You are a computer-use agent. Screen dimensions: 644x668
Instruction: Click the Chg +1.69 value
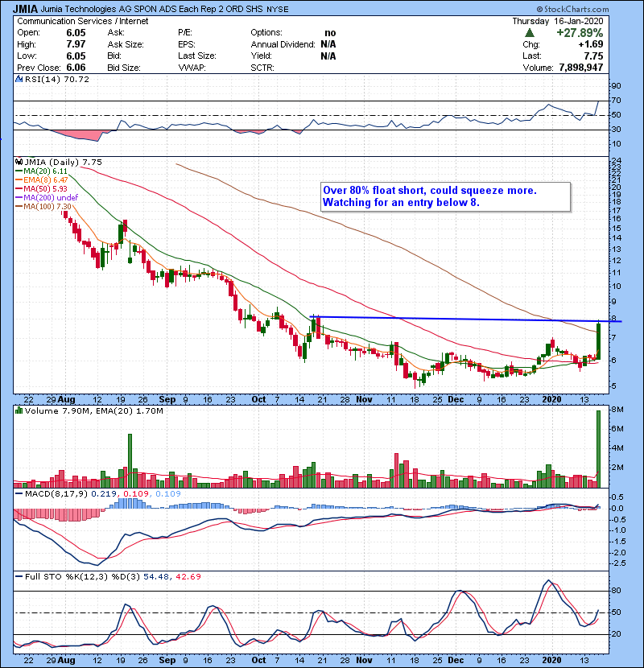click(591, 44)
